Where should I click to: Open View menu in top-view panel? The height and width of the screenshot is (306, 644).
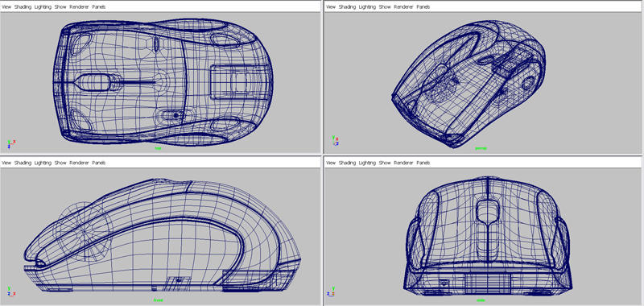(6, 7)
